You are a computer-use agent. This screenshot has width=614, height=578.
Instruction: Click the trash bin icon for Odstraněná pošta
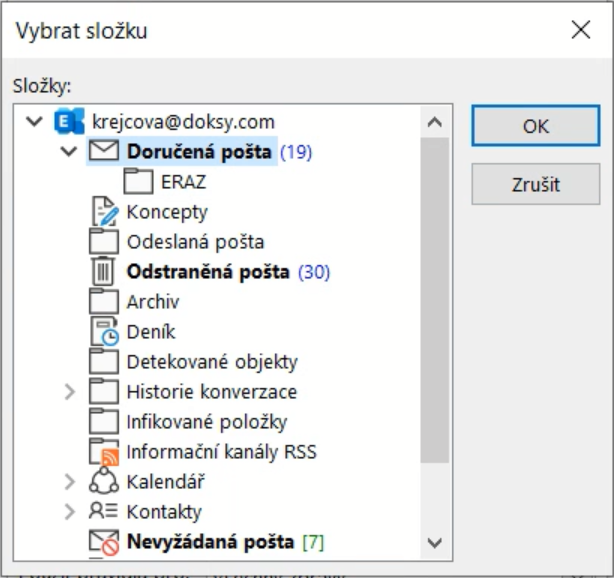pos(104,272)
